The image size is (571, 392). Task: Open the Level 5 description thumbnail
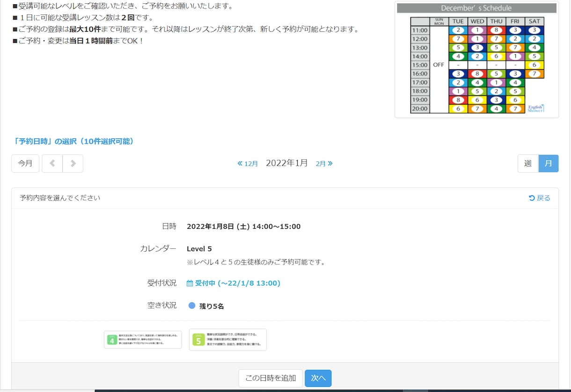pyautogui.click(x=228, y=340)
